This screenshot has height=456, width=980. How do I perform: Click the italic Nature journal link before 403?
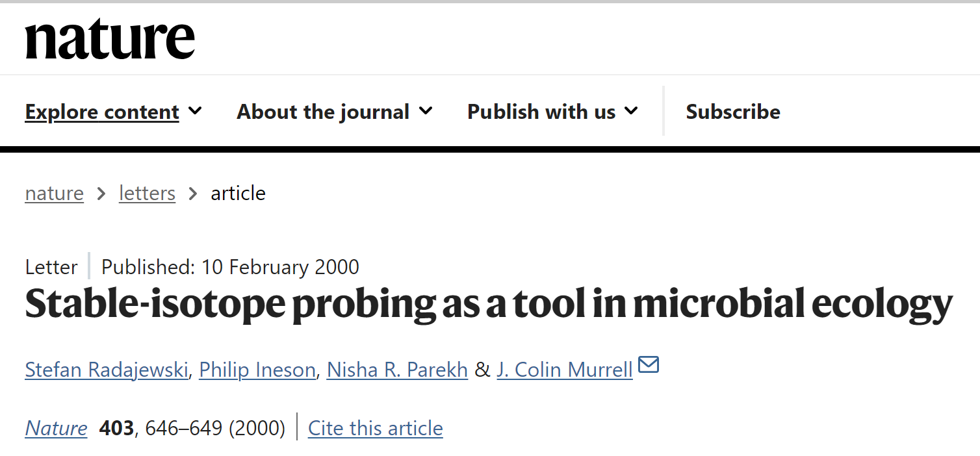coord(56,428)
